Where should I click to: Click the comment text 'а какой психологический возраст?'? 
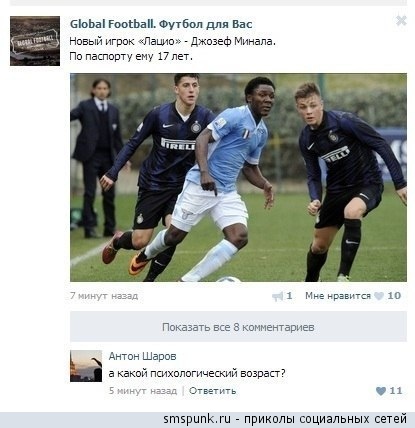coord(197,373)
